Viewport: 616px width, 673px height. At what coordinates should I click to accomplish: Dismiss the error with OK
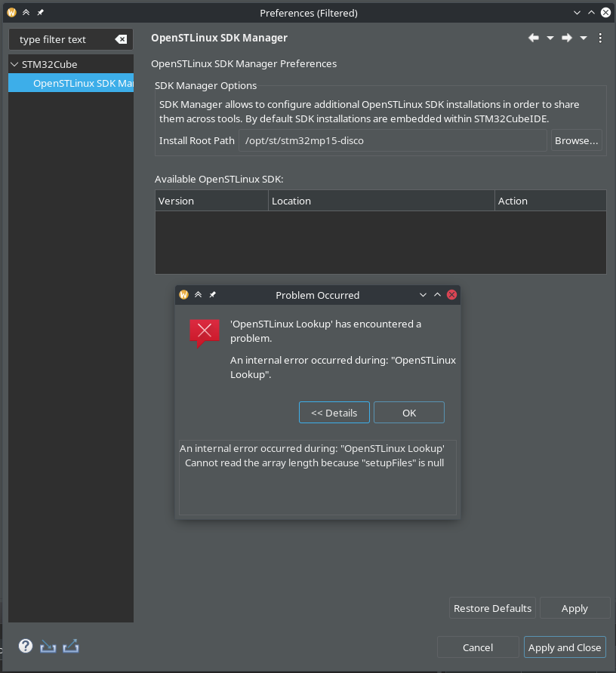click(408, 412)
